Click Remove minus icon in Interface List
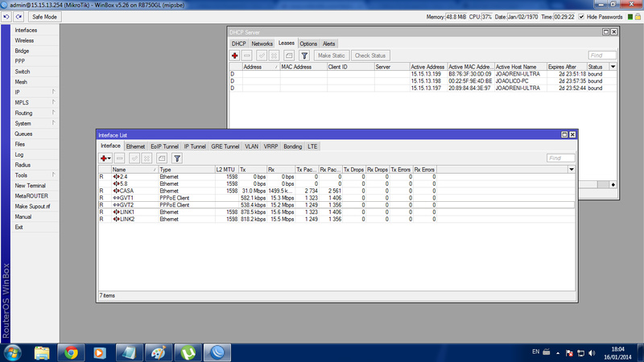Viewport: 644px width, 362px height. 119,158
